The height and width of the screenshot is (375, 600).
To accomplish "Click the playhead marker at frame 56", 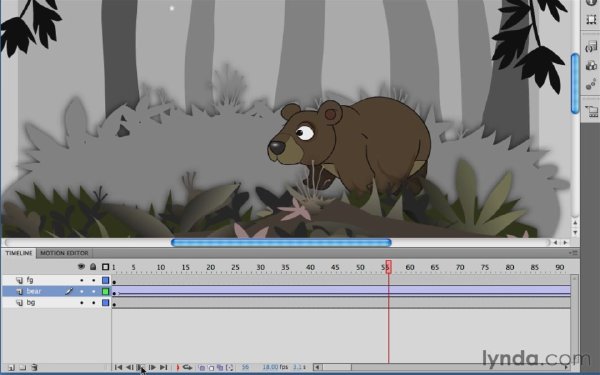I will pos(388,267).
